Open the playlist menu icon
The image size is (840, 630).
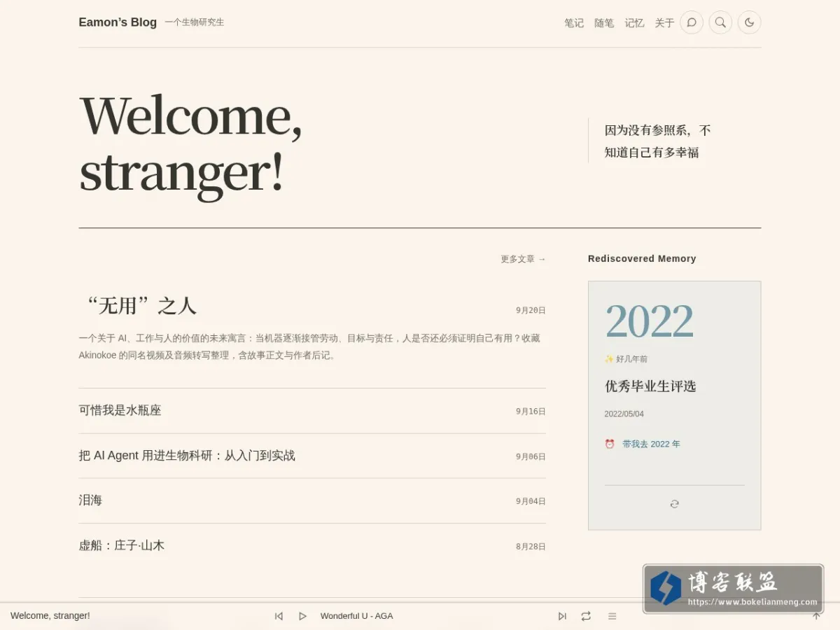point(612,616)
